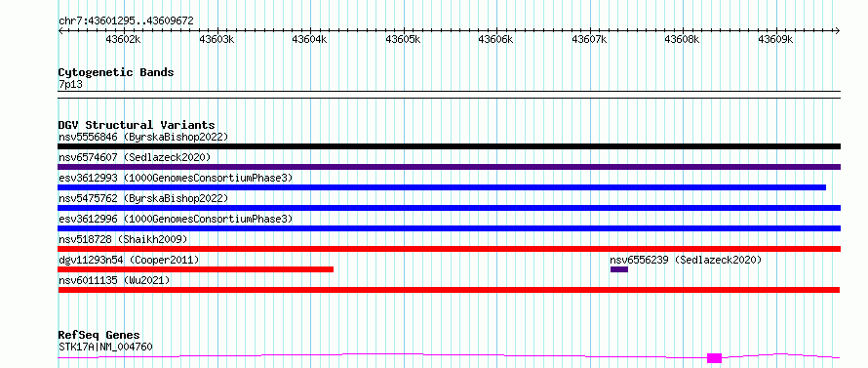868x368 pixels.
Task: Open nsv518728 (Shaikh2009) label
Action: (x=123, y=239)
